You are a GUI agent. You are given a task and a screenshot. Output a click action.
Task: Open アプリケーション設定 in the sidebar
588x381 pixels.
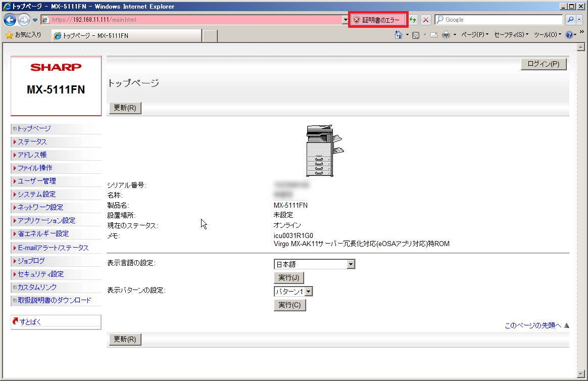46,220
